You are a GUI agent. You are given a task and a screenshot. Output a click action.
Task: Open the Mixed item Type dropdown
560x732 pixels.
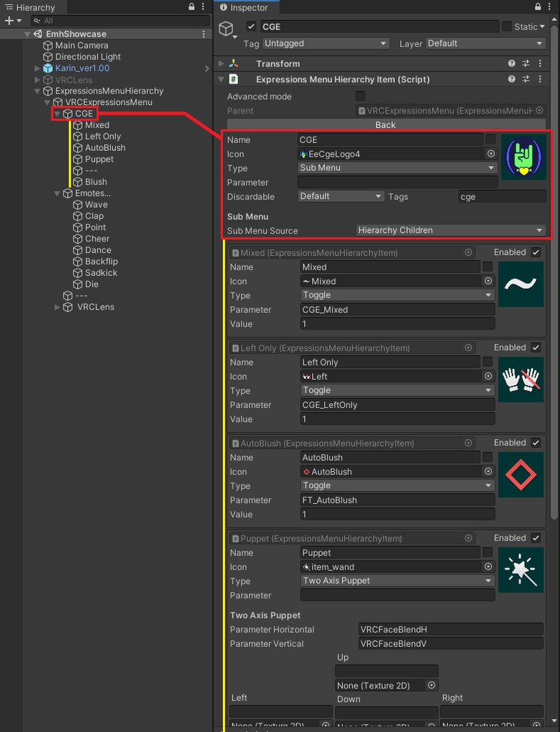click(397, 295)
